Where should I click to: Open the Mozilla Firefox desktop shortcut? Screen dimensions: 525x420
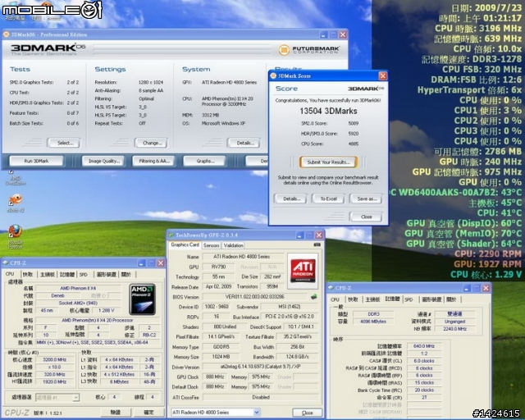click(x=15, y=236)
